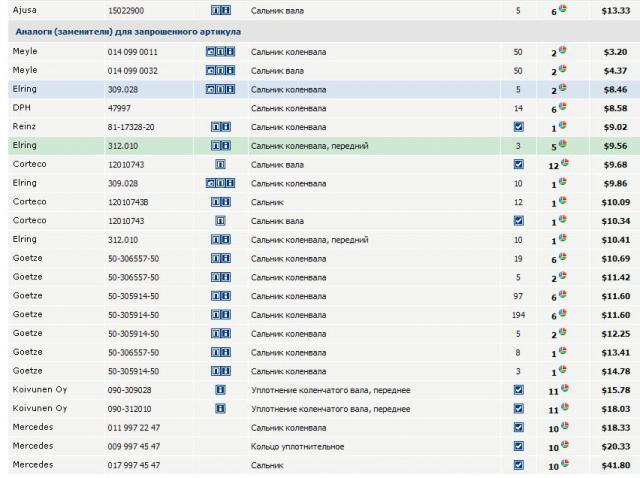Open the info icon for Koivunen Oy 090-309028
Viewport: 640px width, 478px height.
(220, 390)
